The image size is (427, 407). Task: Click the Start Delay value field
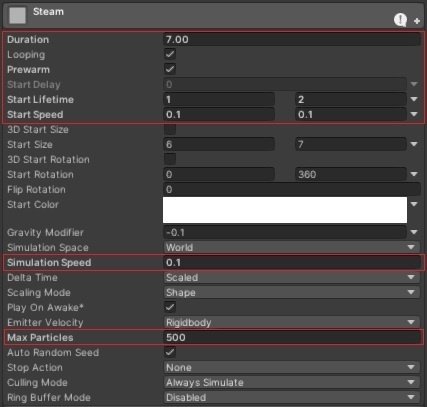285,84
